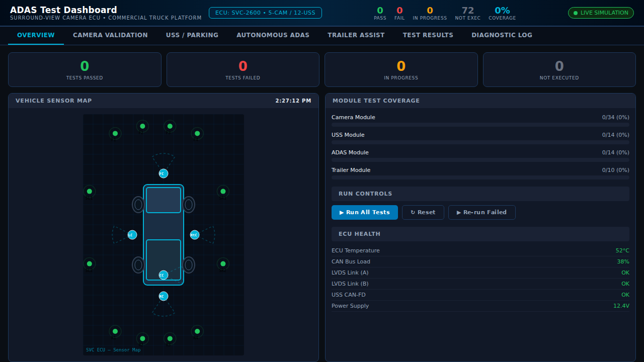This screenshot has width=644, height=362.
Task: Switch to the CAMERA VALIDATION tab
Action: pyautogui.click(x=110, y=35)
